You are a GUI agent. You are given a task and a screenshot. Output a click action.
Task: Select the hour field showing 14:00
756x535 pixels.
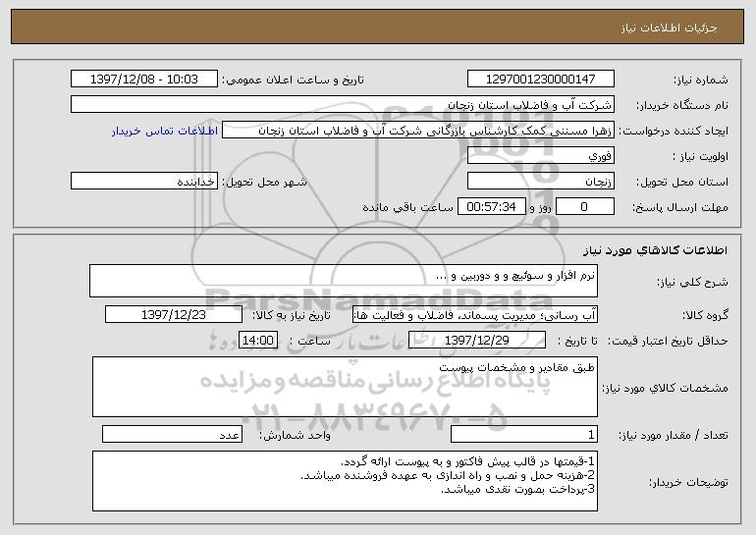(258, 340)
